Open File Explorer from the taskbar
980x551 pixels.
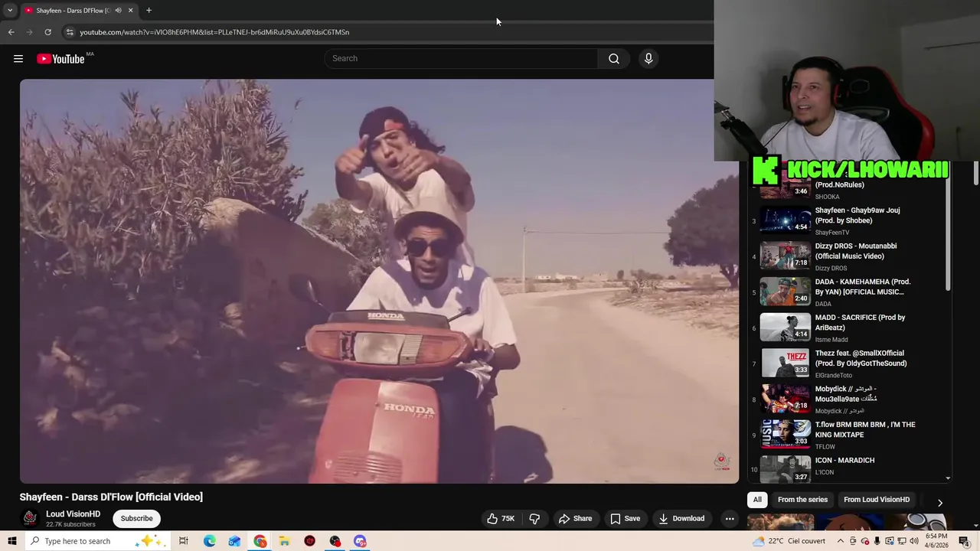(x=284, y=541)
